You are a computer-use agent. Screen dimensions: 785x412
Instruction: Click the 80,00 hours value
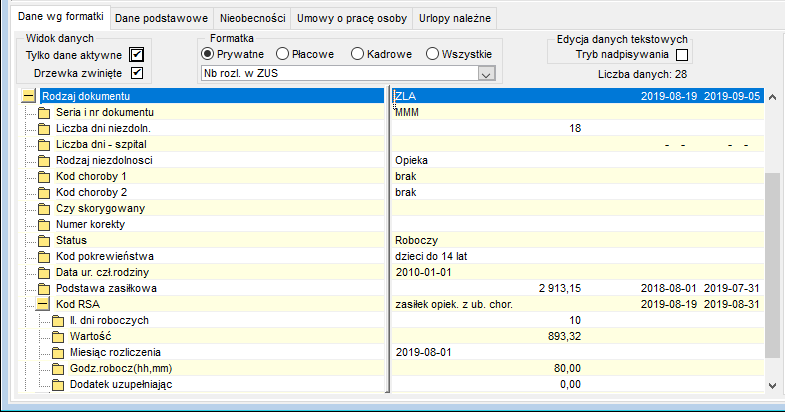(567, 368)
